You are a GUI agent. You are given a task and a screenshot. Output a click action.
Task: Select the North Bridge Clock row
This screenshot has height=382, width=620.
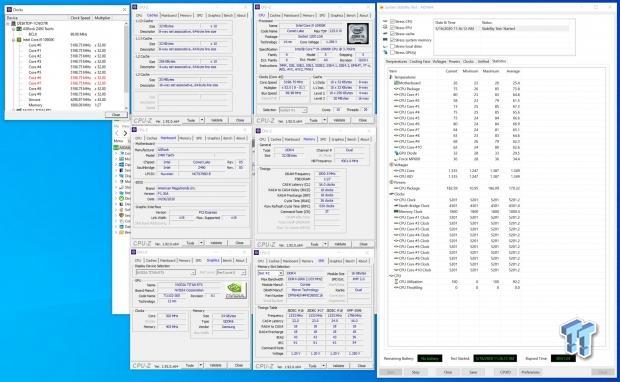(x=457, y=206)
